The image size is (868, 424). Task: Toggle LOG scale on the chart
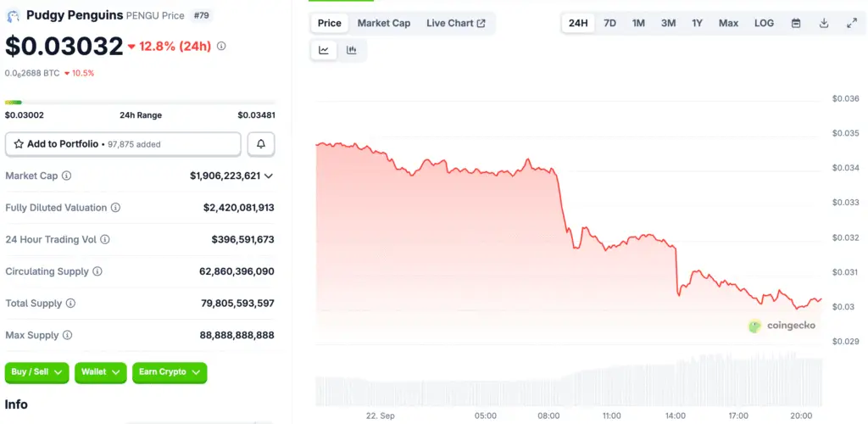[764, 23]
